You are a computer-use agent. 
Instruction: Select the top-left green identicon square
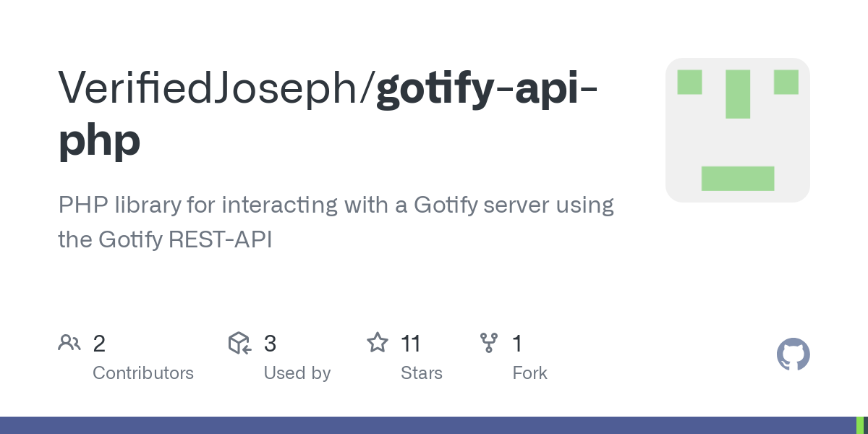pos(689,82)
